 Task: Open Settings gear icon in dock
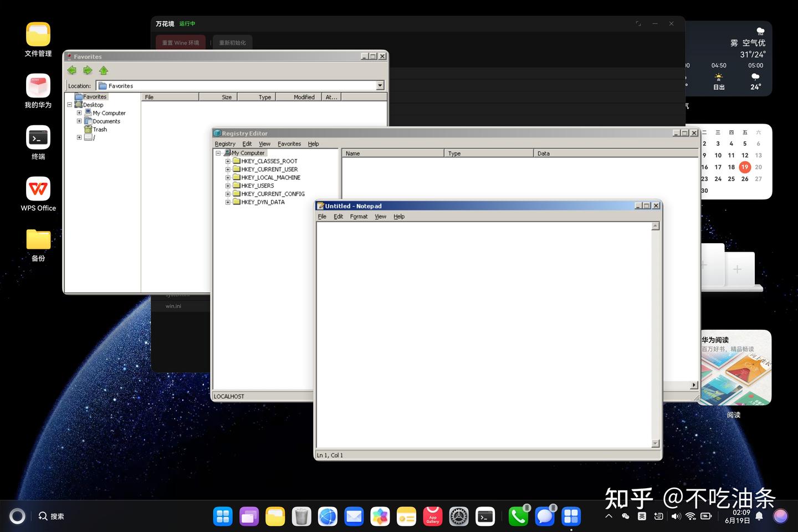[x=459, y=516]
